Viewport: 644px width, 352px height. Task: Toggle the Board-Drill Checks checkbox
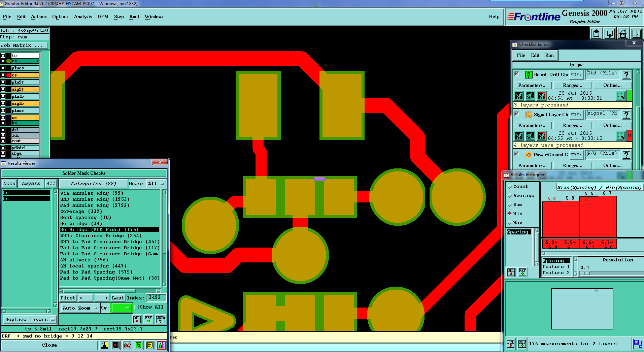pyautogui.click(x=517, y=74)
